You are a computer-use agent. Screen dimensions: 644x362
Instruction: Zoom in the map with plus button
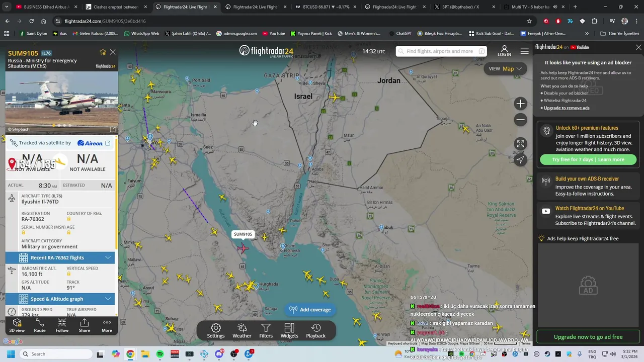521,104
